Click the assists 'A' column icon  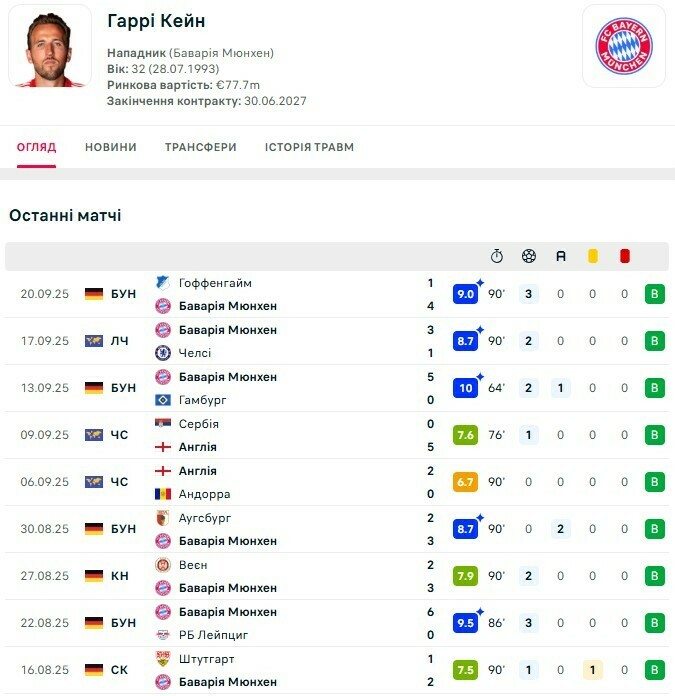click(x=561, y=256)
